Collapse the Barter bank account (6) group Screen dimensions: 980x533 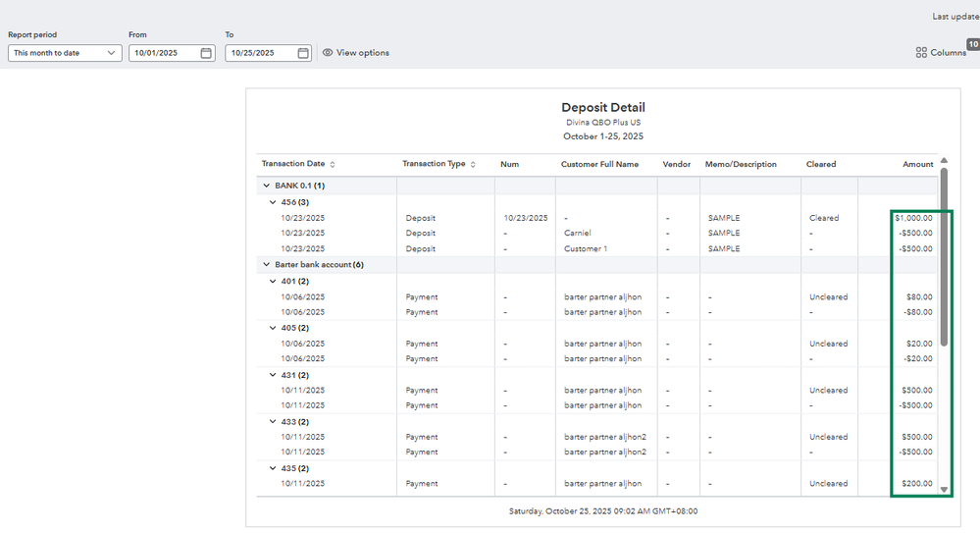click(x=266, y=265)
